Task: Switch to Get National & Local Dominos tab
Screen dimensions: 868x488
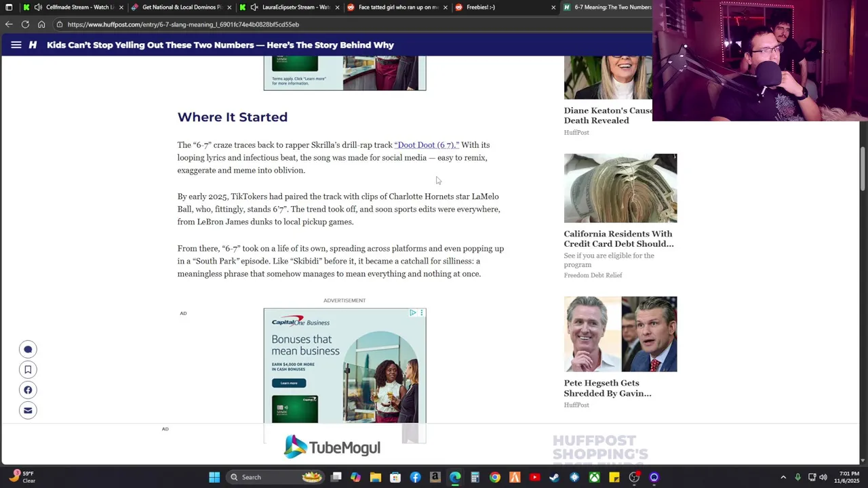Action: [x=181, y=7]
